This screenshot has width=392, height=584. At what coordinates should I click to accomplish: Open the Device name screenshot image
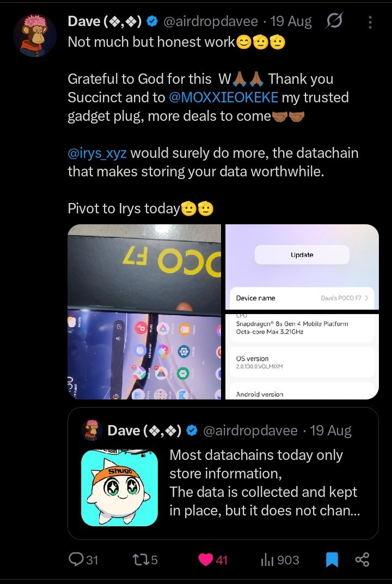(x=302, y=266)
